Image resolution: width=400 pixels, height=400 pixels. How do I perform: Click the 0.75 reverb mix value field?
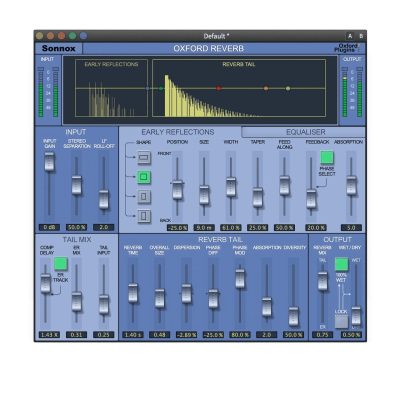pos(322,335)
